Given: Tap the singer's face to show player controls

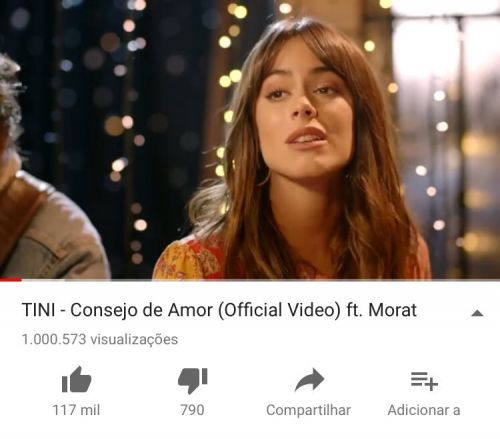Looking at the screenshot, I should point(304,113).
